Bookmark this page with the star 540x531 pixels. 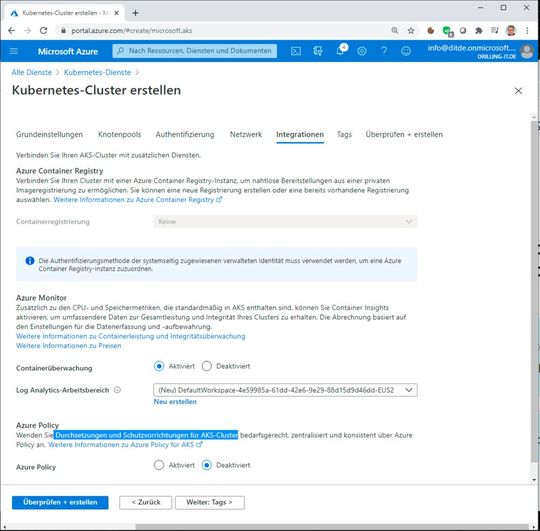point(411,31)
